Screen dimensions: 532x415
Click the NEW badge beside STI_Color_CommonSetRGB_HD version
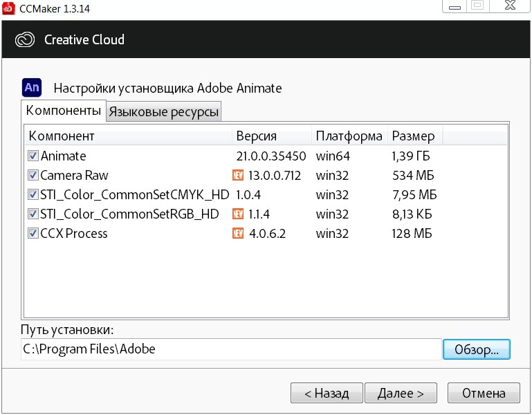pos(238,214)
